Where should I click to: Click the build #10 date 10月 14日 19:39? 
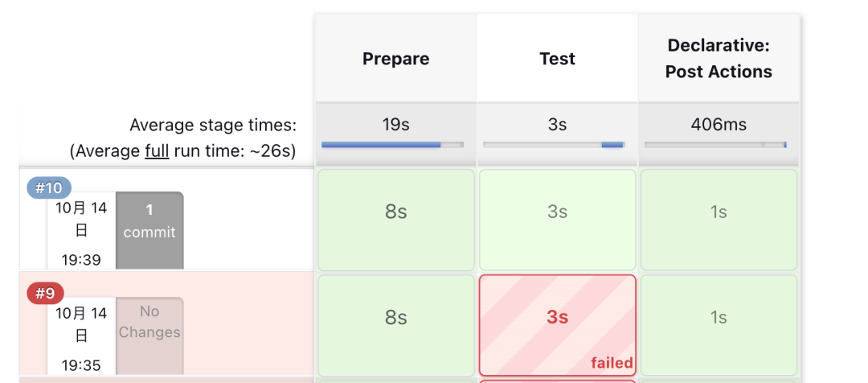tap(81, 233)
